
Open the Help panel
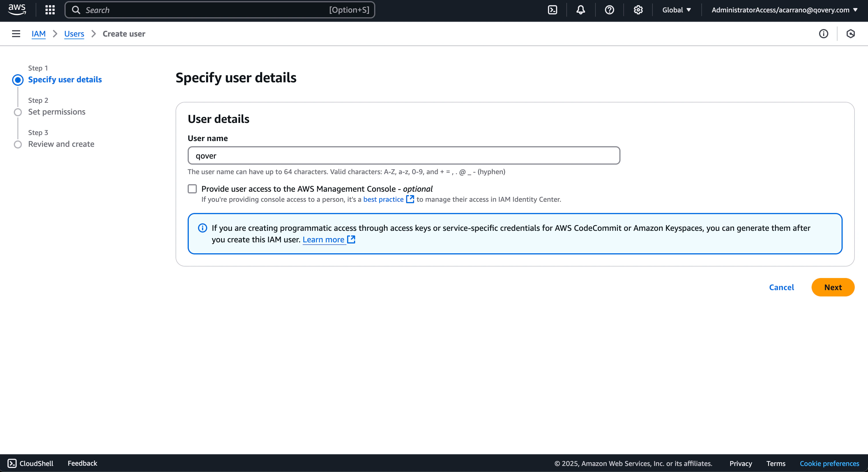609,10
